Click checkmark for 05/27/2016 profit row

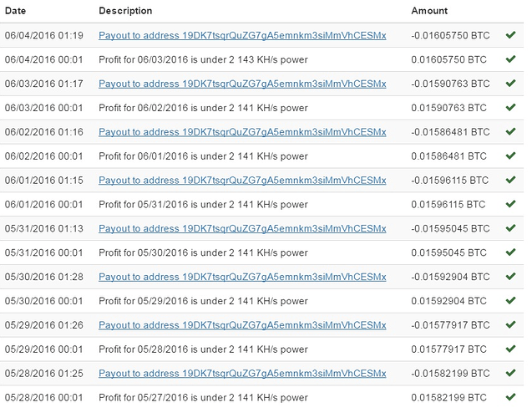pyautogui.click(x=510, y=396)
